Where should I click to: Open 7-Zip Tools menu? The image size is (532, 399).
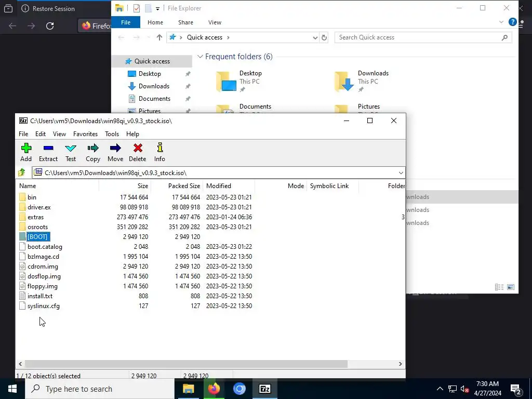(112, 134)
